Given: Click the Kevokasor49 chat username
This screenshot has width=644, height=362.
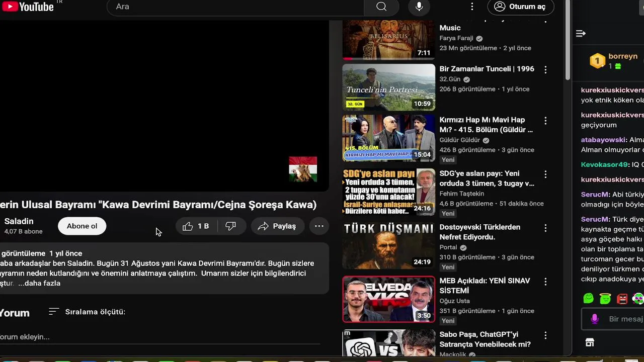Looking at the screenshot, I should click(604, 164).
